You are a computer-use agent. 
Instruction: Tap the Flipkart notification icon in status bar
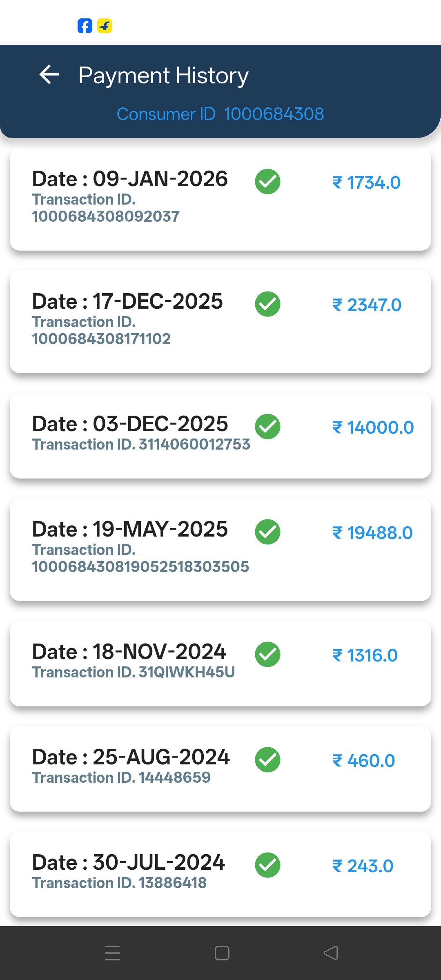[x=105, y=26]
